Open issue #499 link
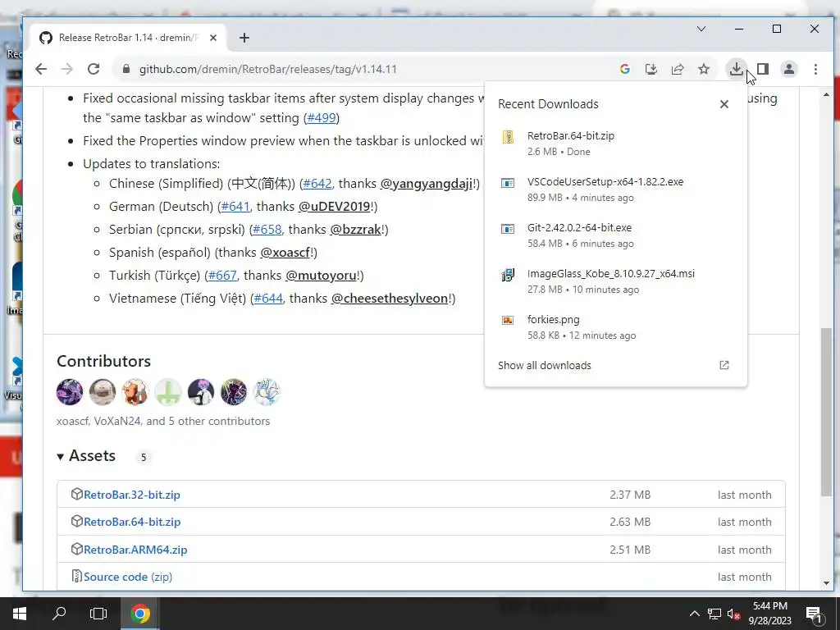This screenshot has height=630, width=840. pos(322,117)
